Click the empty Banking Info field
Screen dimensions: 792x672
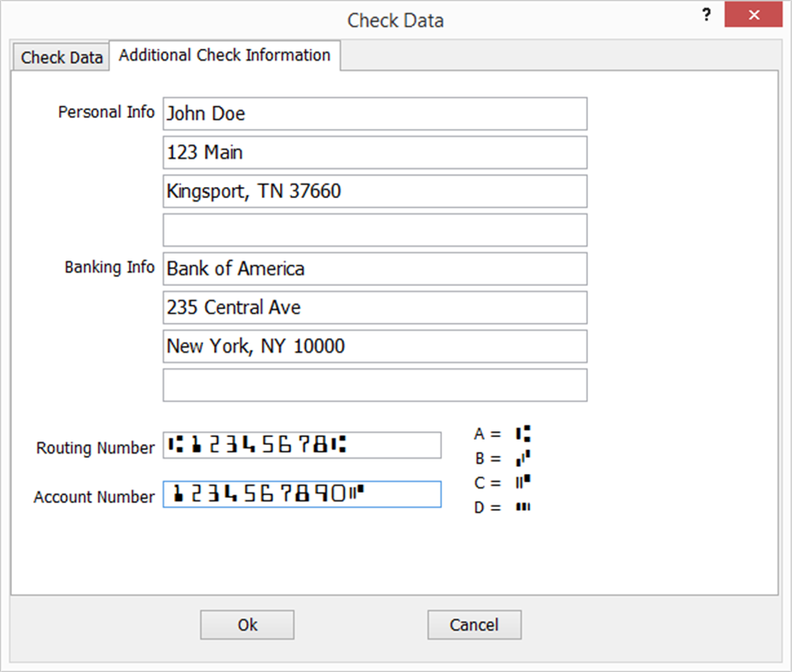(x=375, y=385)
